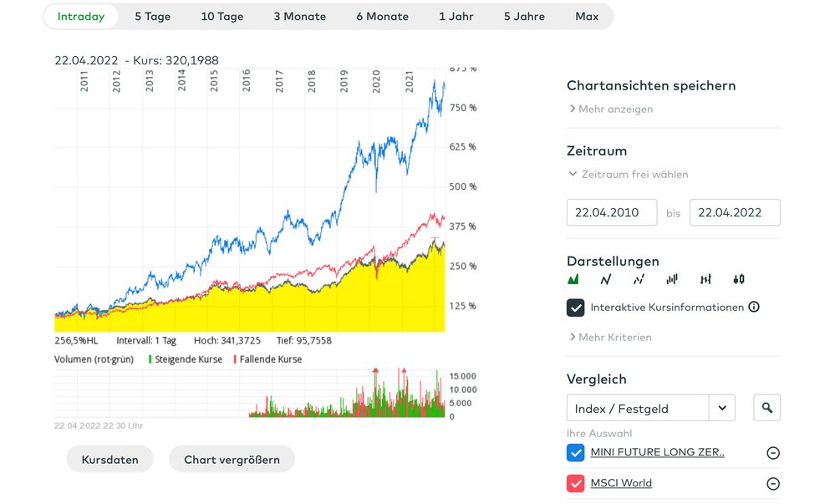Click the Kursdaten button
This screenshot has width=835, height=504.
click(109, 460)
